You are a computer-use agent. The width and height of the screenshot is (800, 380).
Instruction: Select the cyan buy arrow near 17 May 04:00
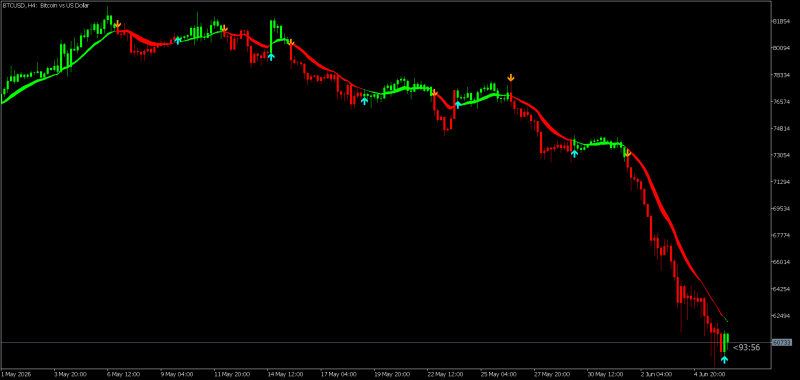coord(364,101)
